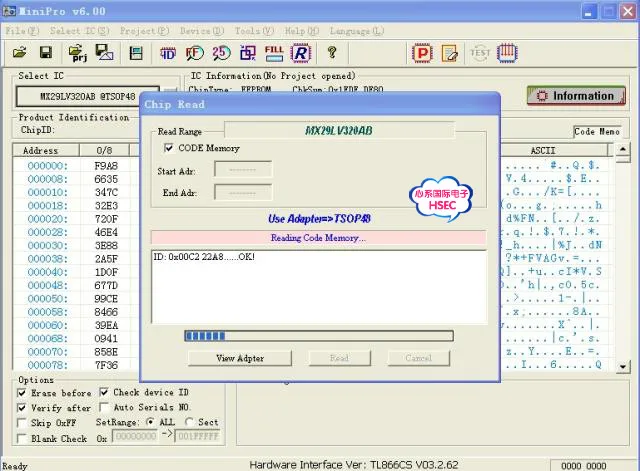Viewport: 640px width, 471px height.
Task: Select the ALL range radio button
Action: coord(150,422)
